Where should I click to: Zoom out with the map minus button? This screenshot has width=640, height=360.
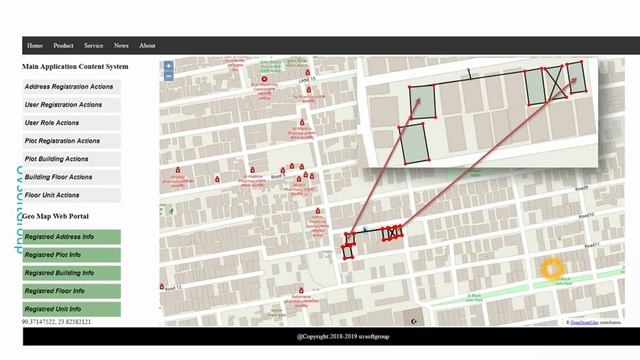click(x=169, y=76)
